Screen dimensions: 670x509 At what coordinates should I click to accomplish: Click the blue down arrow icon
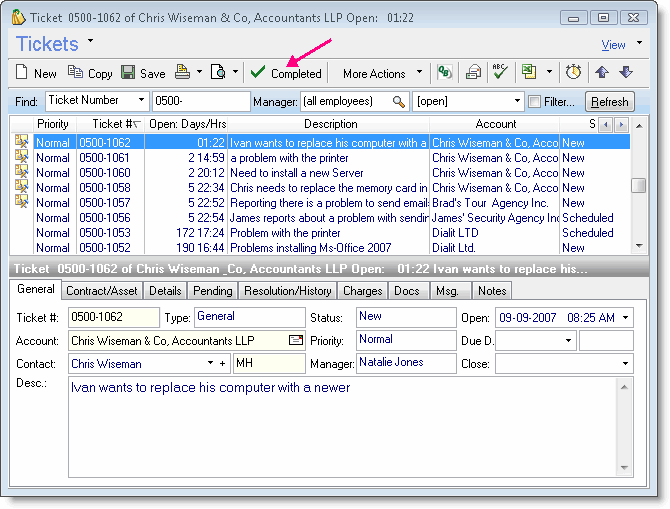tap(626, 73)
